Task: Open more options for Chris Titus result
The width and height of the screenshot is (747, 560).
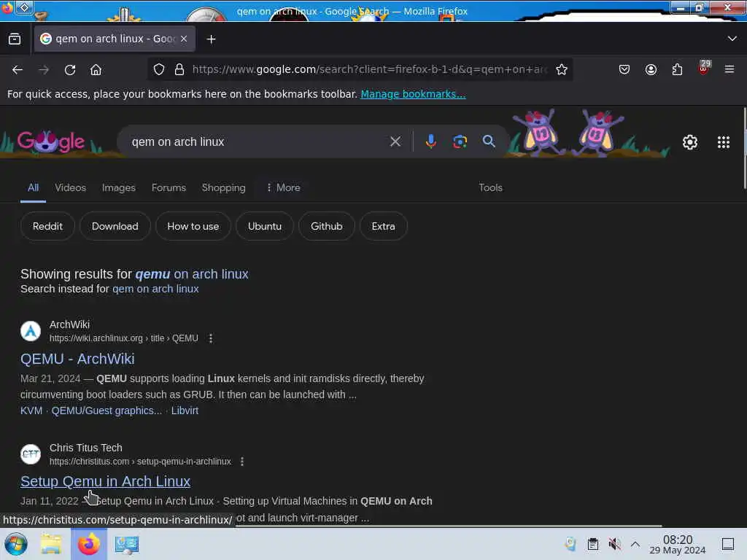Action: pyautogui.click(x=242, y=462)
